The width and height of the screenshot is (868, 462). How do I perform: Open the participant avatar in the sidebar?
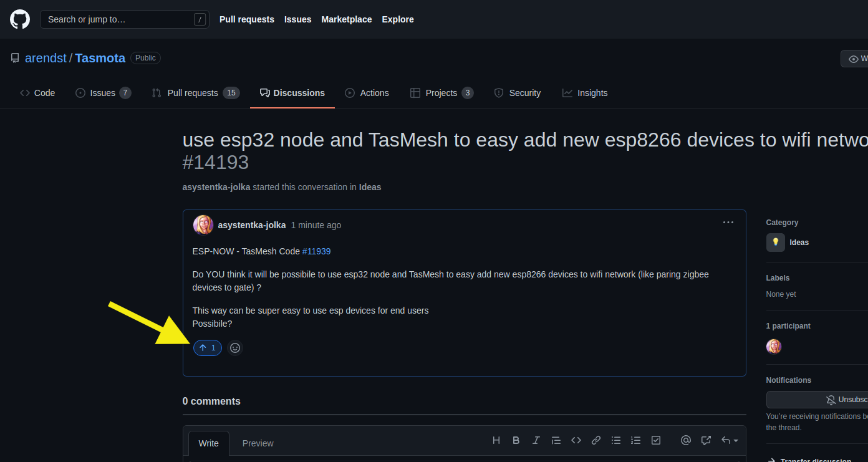click(x=774, y=346)
